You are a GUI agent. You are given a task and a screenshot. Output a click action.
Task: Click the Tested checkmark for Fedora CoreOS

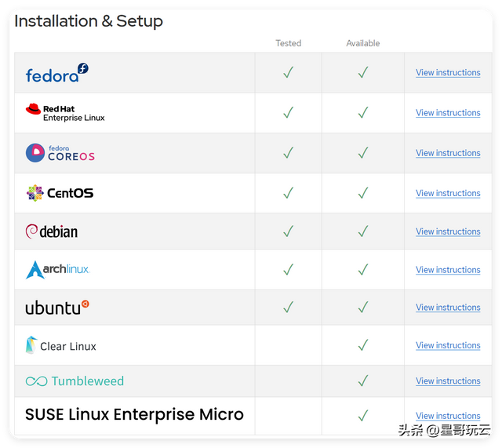coord(289,153)
